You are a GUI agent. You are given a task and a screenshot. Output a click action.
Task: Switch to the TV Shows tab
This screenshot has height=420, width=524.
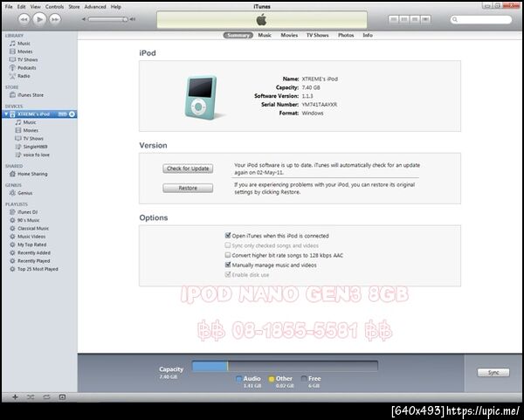pos(318,35)
